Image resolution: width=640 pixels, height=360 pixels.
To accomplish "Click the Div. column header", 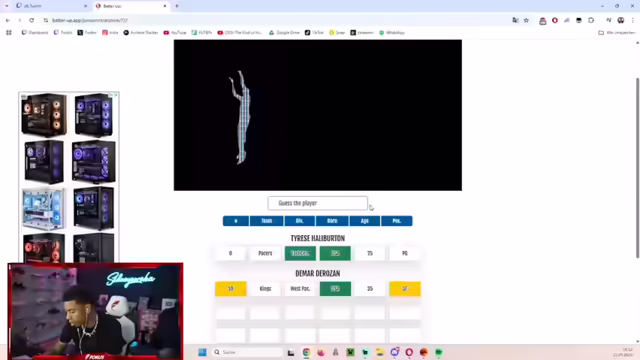I will pyautogui.click(x=300, y=221).
